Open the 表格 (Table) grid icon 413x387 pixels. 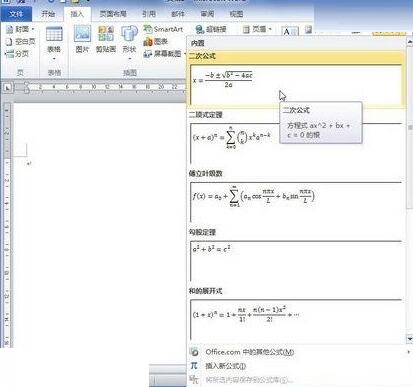coord(54,34)
